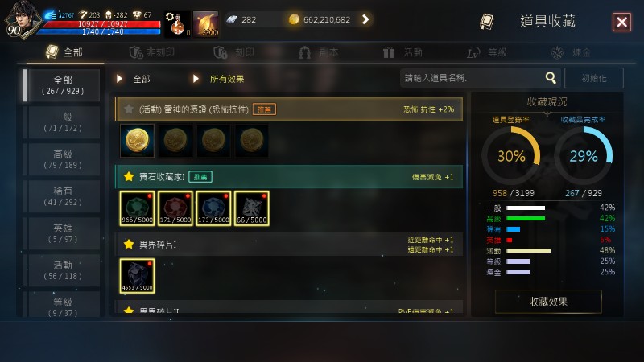
Task: Expand currency bar with right chevron
Action: (365, 19)
